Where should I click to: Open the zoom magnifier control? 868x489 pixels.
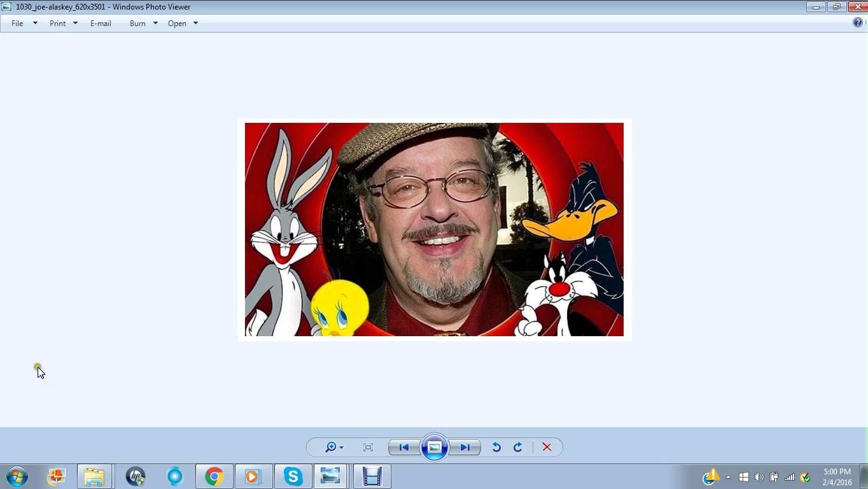333,447
